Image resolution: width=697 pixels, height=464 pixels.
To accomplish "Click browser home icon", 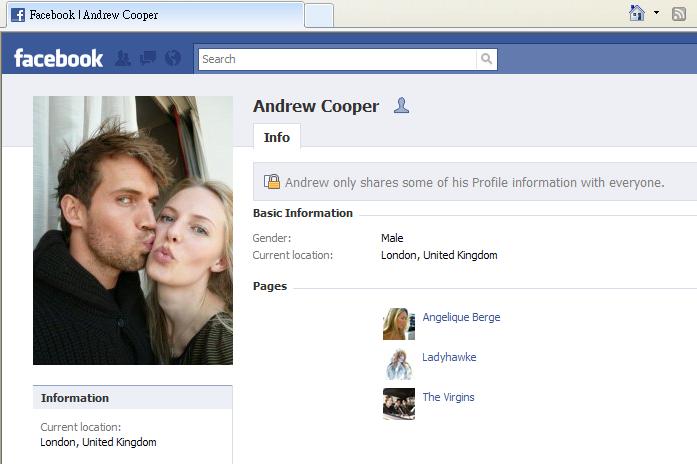I will pyautogui.click(x=637, y=13).
